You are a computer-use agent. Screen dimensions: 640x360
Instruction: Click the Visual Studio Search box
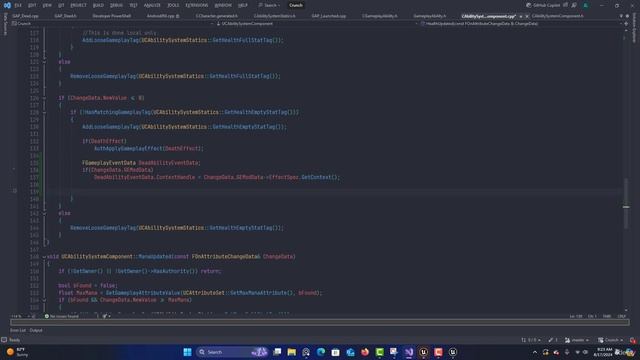[x=269, y=5]
